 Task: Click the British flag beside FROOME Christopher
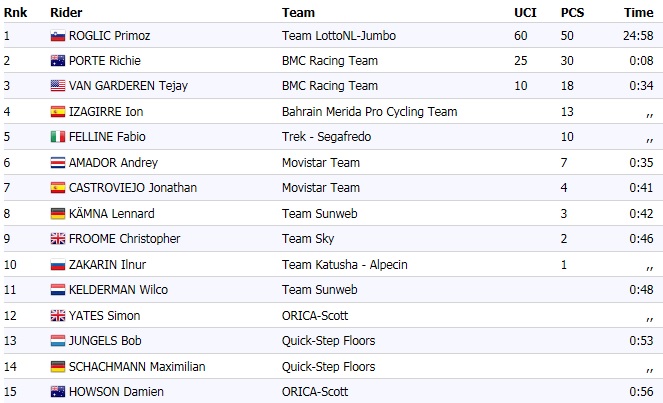pos(58,239)
